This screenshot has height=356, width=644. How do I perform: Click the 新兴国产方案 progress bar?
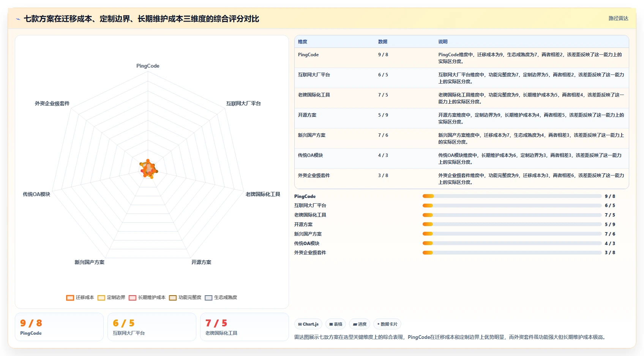[x=512, y=234]
